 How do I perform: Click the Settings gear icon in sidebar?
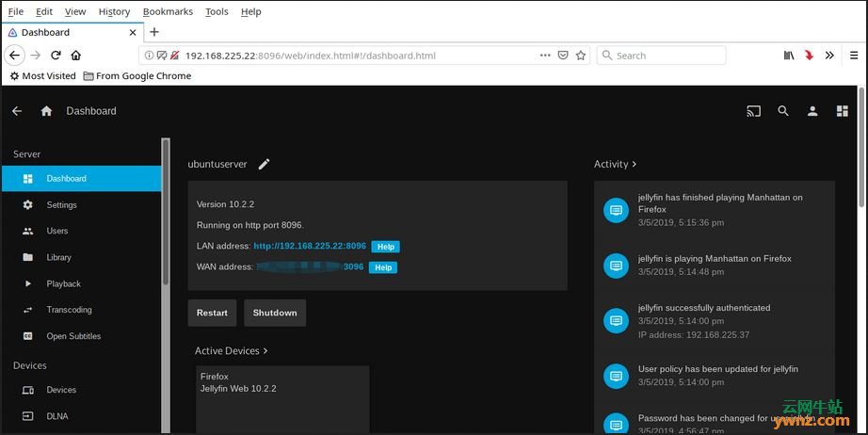coord(27,204)
